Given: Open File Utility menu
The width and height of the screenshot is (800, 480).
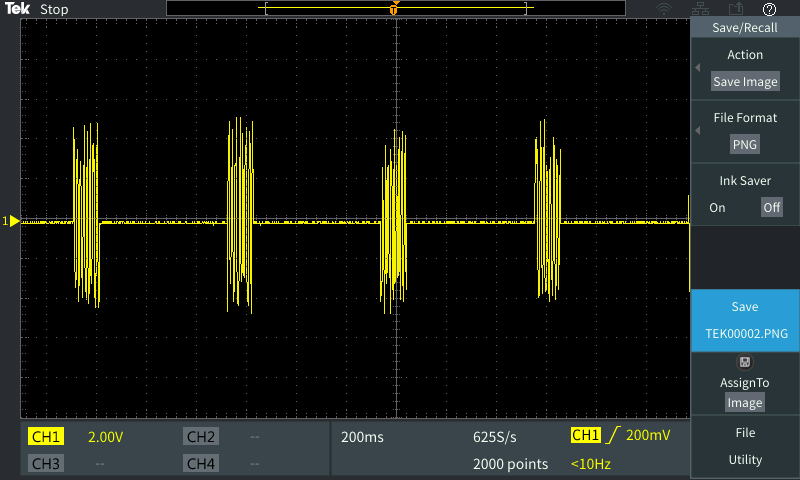Looking at the screenshot, I should (745, 446).
